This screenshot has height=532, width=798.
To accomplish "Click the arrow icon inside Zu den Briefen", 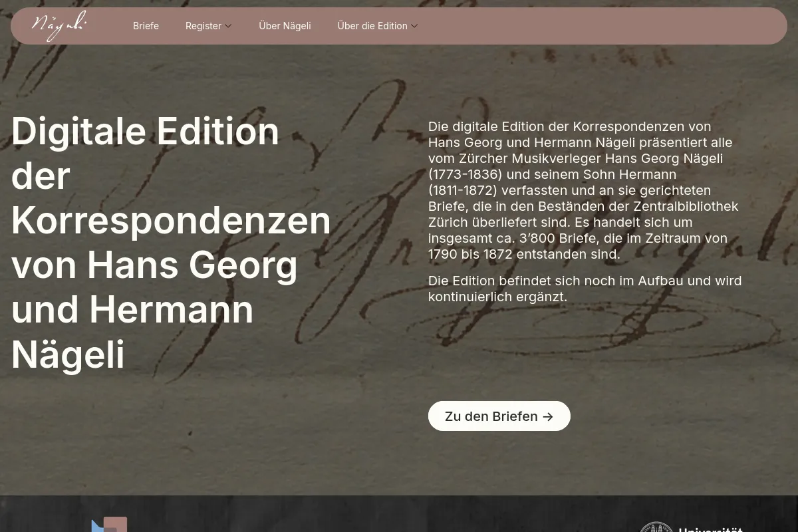I will click(x=548, y=417).
